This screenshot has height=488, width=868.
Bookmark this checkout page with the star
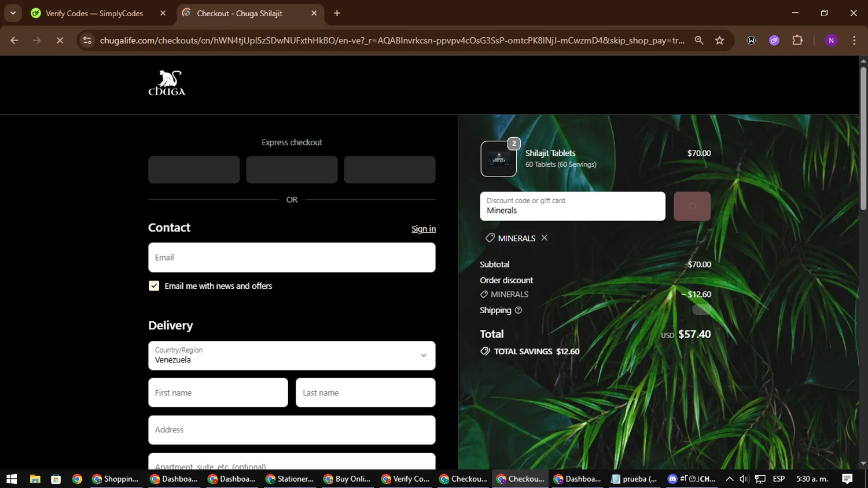720,41
